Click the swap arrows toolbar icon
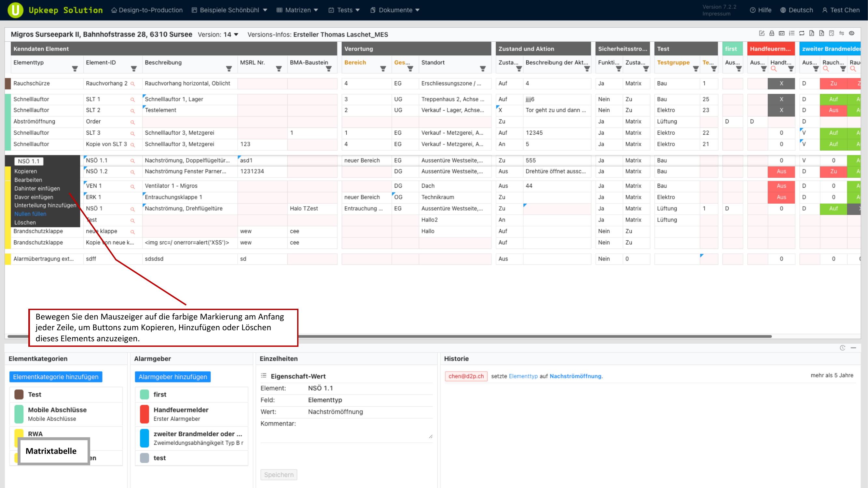The image size is (868, 488). pyautogui.click(x=842, y=33)
